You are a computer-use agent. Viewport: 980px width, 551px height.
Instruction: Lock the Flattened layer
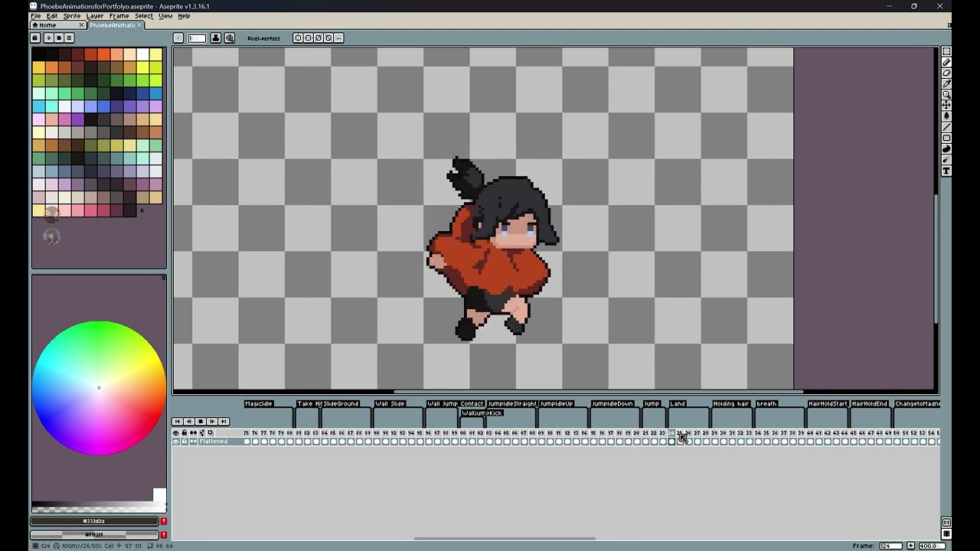185,442
